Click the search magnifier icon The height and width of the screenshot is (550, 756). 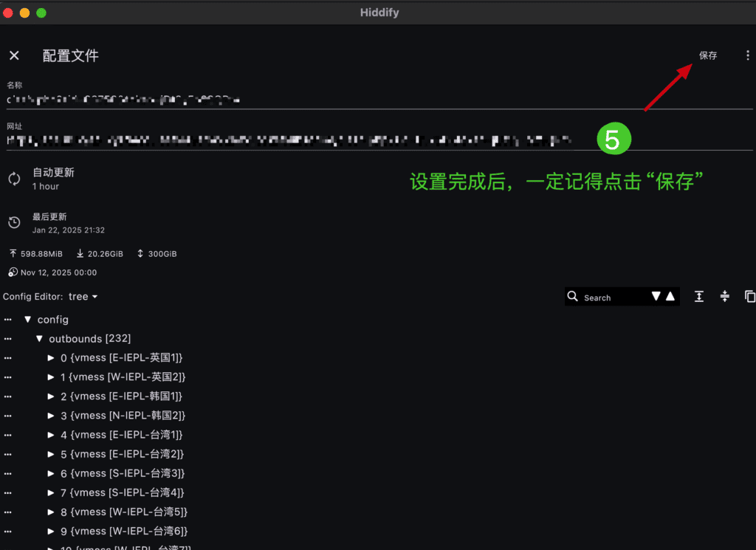coord(572,297)
